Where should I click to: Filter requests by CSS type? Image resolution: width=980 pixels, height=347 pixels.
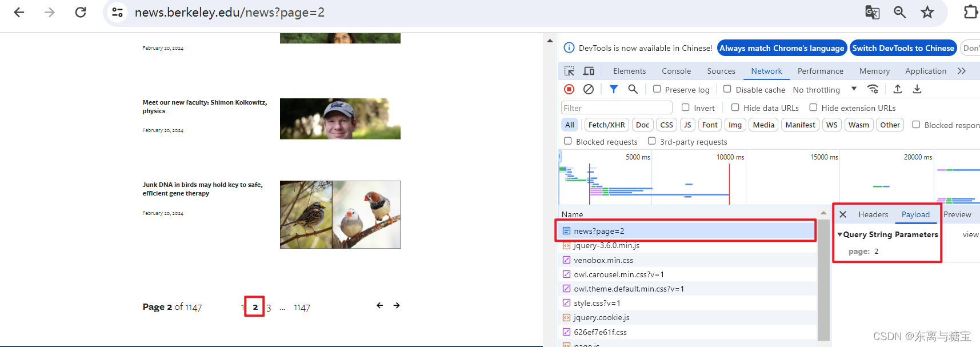[x=666, y=125]
